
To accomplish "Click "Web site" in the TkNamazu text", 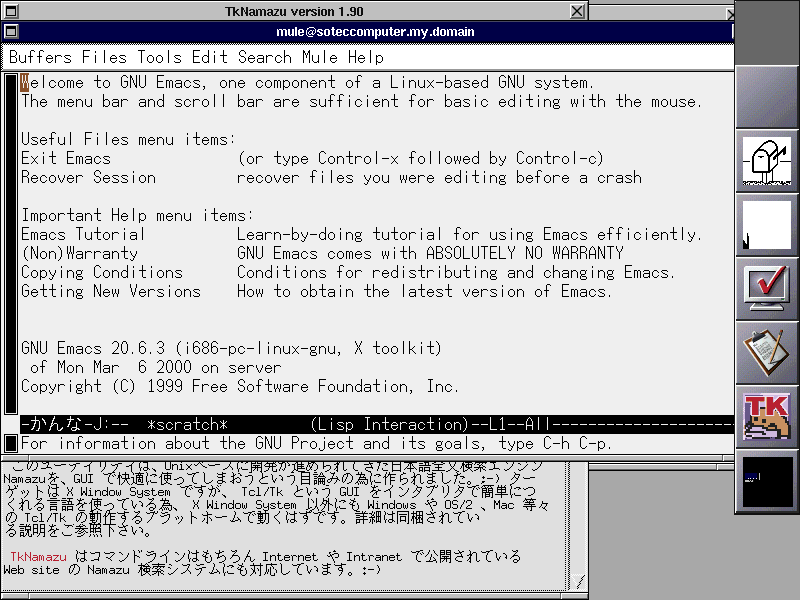I will pyautogui.click(x=31, y=570).
